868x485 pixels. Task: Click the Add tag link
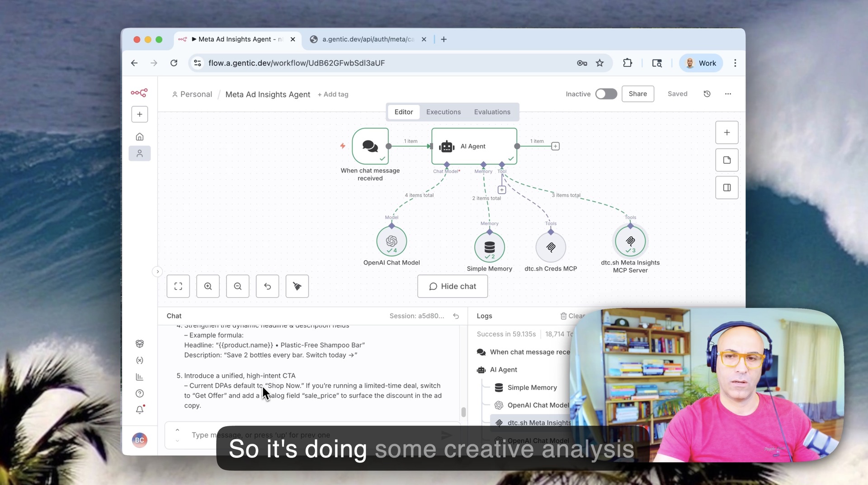333,94
